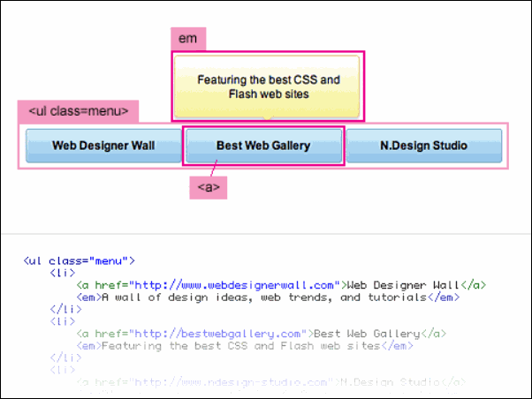Select the second opening <li> tag in code

click(65, 321)
